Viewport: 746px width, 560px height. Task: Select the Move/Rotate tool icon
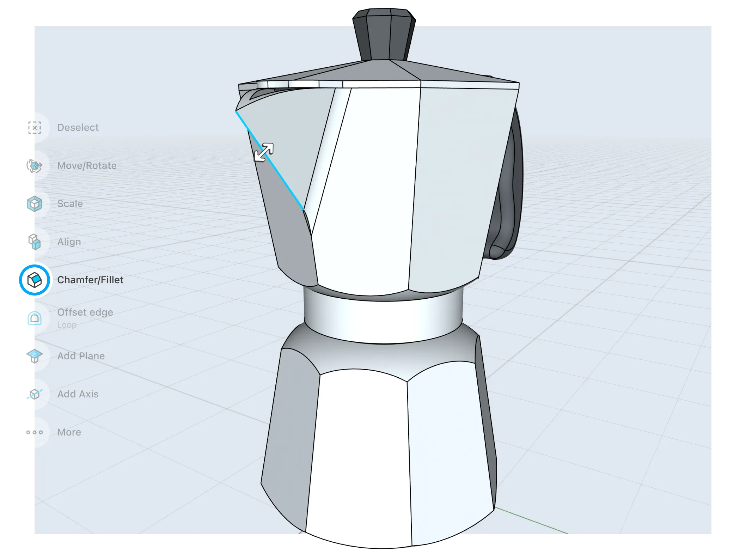coord(34,165)
